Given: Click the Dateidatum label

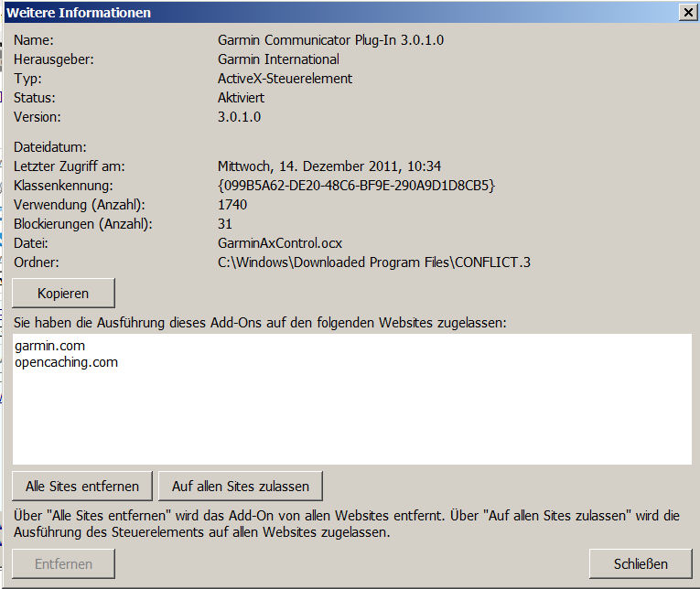Looking at the screenshot, I should click(50, 147).
